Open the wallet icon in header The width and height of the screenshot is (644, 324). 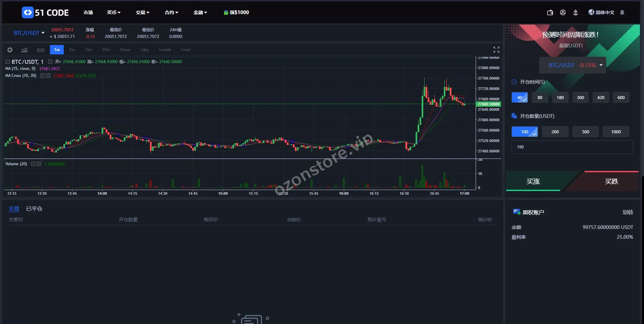[x=550, y=12]
